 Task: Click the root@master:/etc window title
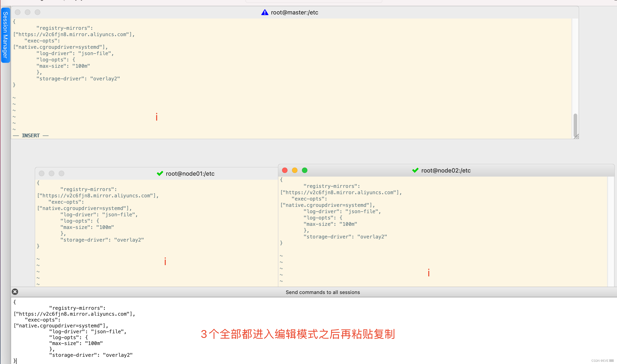(294, 12)
